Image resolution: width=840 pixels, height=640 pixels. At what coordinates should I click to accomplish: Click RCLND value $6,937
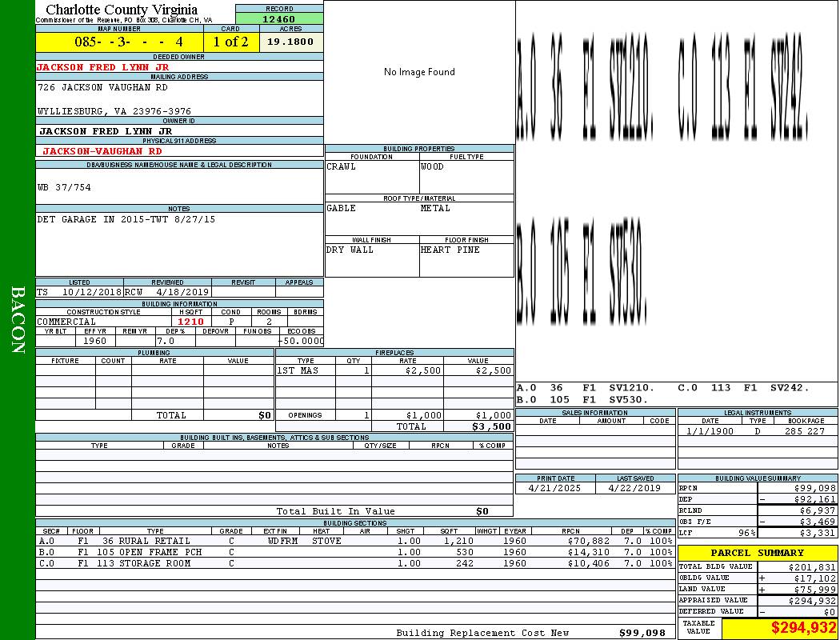[818, 511]
